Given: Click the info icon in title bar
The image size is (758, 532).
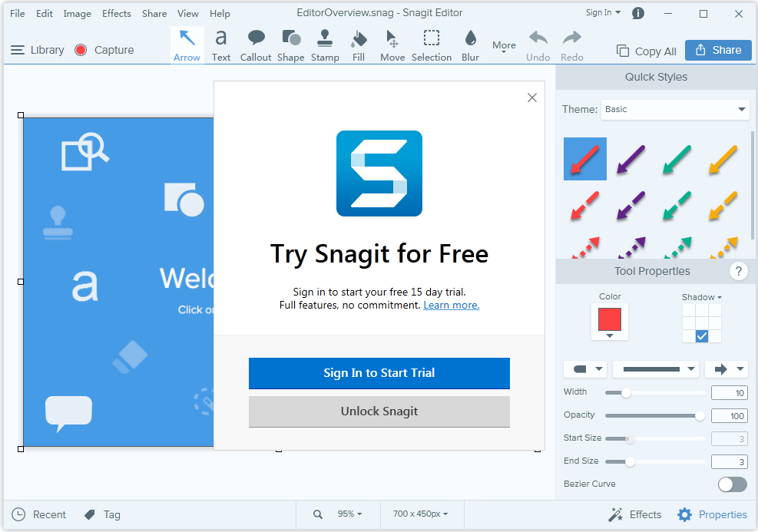Looking at the screenshot, I should 638,14.
